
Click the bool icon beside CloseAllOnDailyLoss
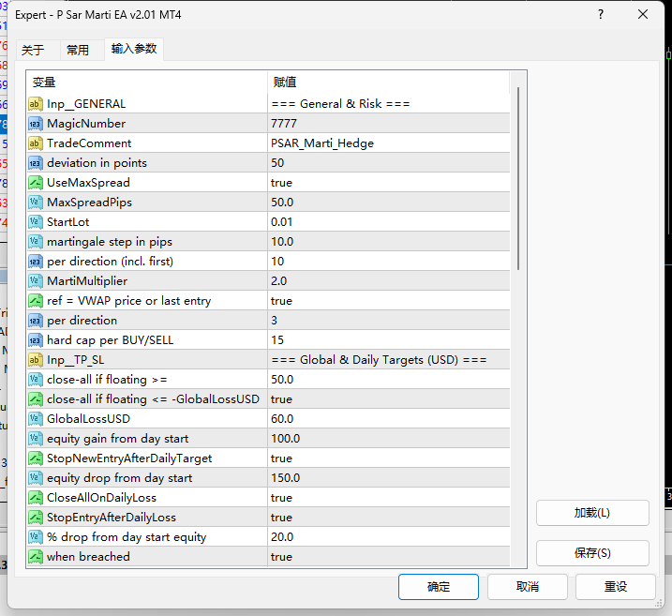36,498
